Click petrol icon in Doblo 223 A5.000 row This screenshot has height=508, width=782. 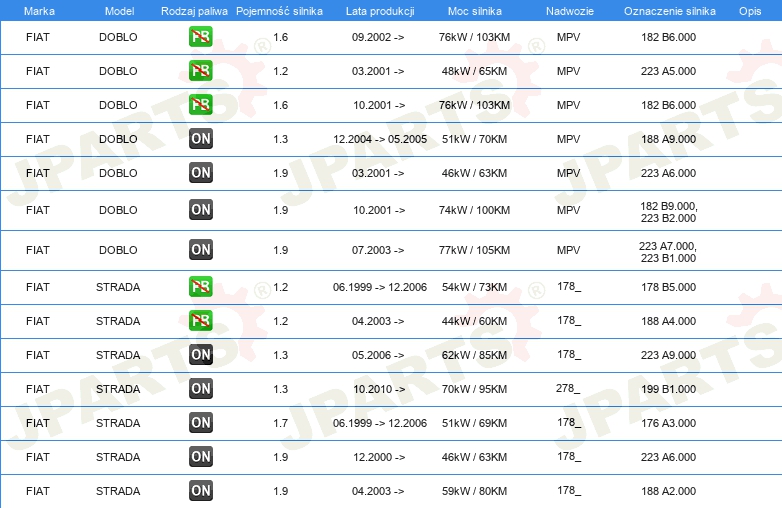tap(200, 71)
